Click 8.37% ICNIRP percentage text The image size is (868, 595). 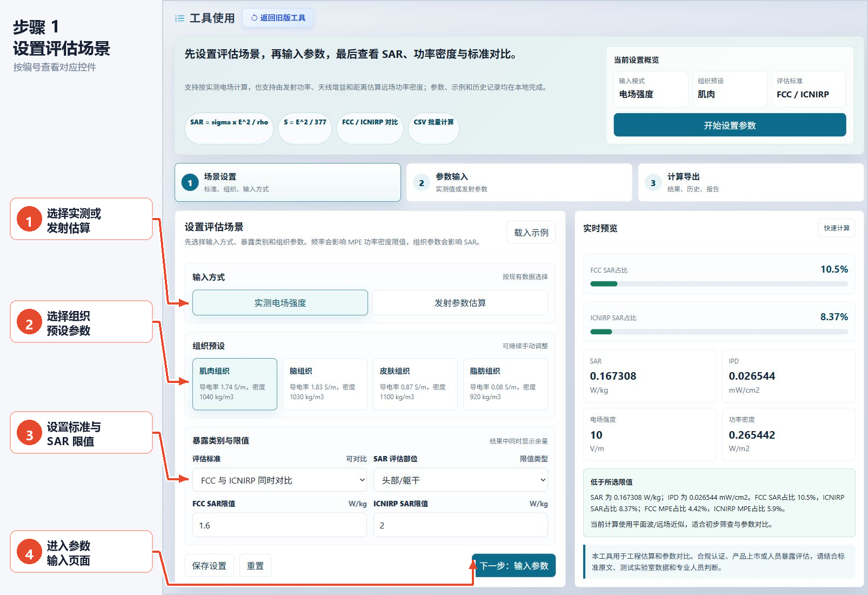tap(834, 317)
